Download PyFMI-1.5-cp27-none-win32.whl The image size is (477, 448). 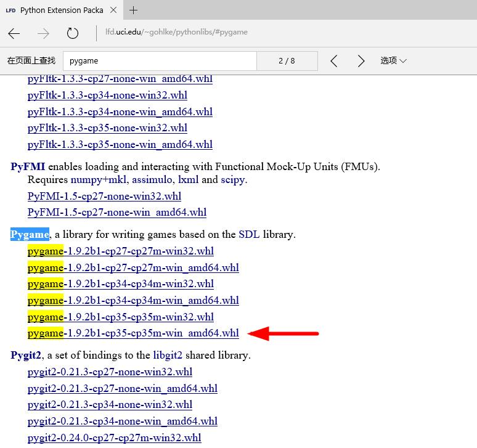tap(104, 196)
